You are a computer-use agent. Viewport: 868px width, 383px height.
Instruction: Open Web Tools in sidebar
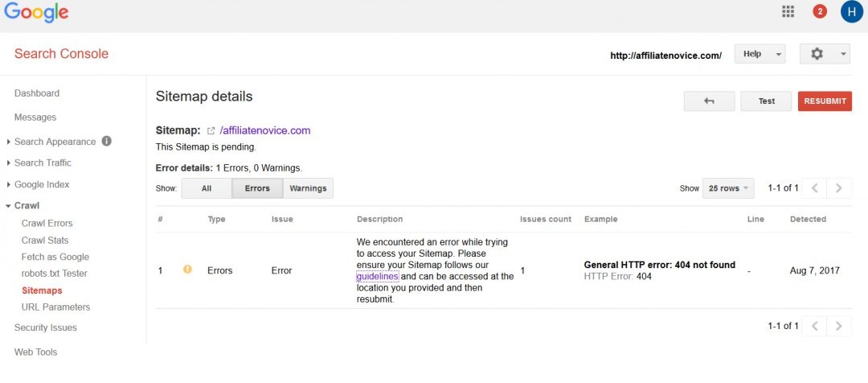pyautogui.click(x=35, y=352)
